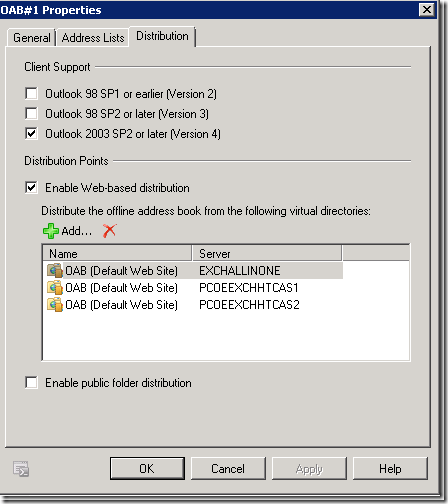Enable public folder distribution checkbox
The height and width of the screenshot is (504, 448).
31,382
